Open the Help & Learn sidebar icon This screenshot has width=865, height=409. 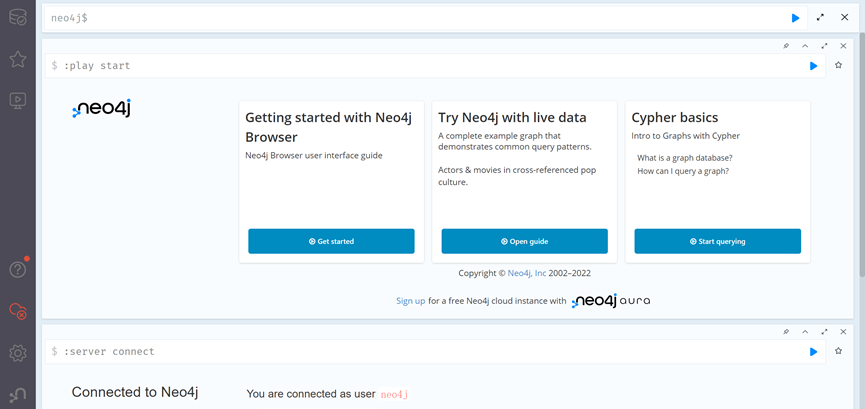pos(18,269)
